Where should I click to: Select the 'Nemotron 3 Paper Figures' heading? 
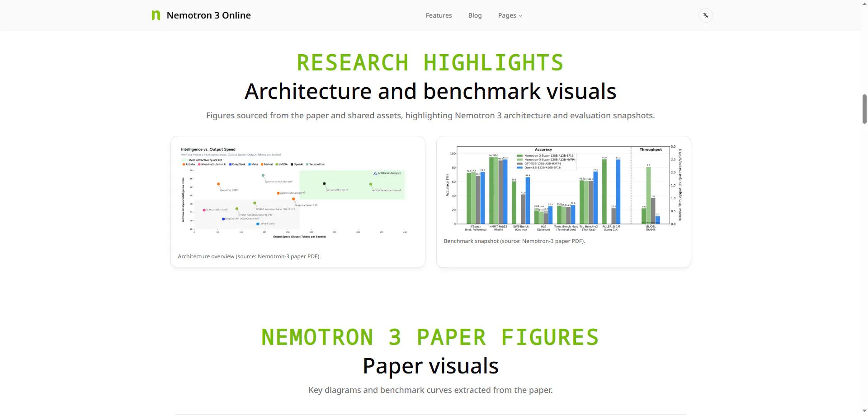(430, 337)
